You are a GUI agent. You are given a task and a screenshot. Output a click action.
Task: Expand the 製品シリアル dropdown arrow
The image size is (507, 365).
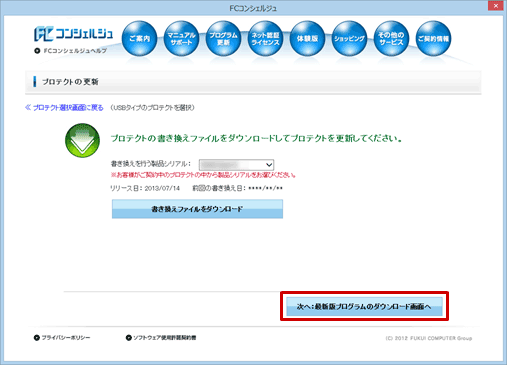point(269,165)
